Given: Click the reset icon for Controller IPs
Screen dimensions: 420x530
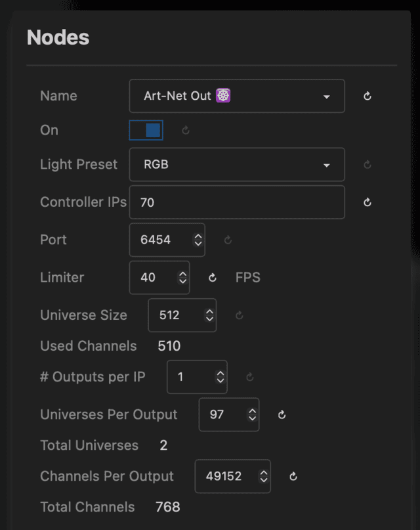Looking at the screenshot, I should 367,202.
